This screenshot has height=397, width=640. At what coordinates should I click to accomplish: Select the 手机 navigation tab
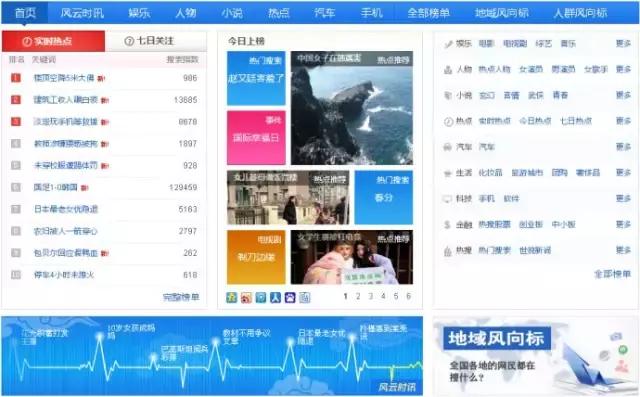[x=371, y=13]
